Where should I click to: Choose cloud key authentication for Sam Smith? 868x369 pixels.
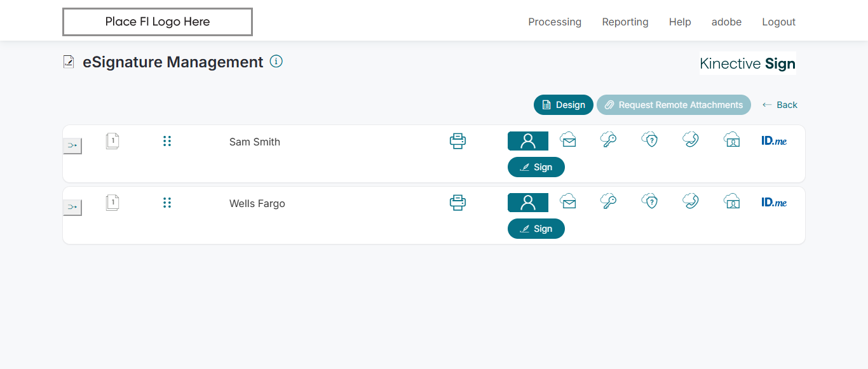608,140
